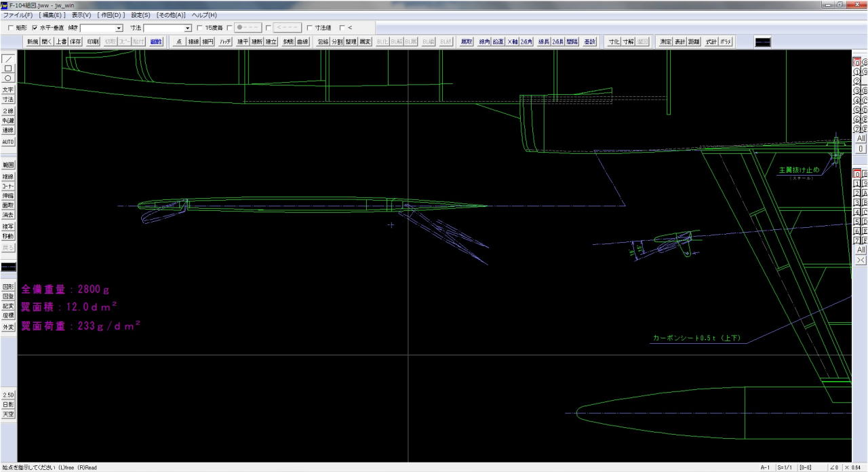
Task: Select the circle drawing tool
Action: pos(8,78)
